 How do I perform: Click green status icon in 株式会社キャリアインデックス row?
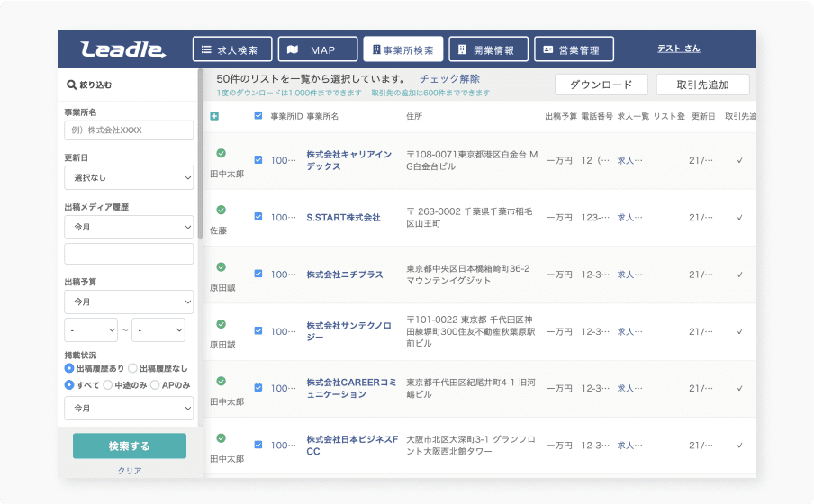[221, 153]
